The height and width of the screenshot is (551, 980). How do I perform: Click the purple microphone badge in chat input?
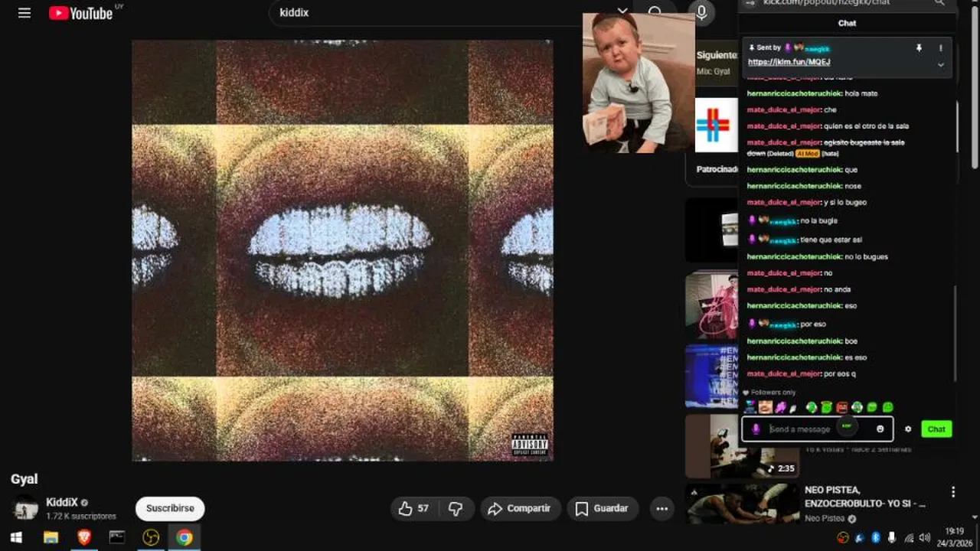(756, 429)
